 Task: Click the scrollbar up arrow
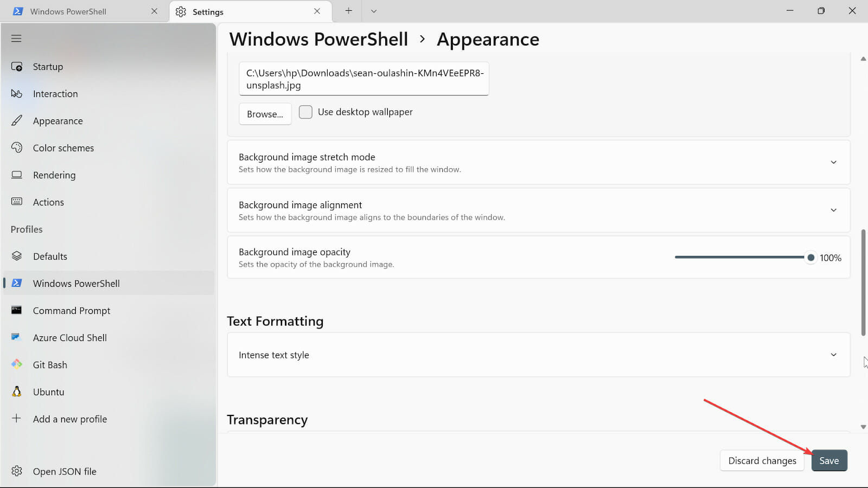click(x=863, y=59)
